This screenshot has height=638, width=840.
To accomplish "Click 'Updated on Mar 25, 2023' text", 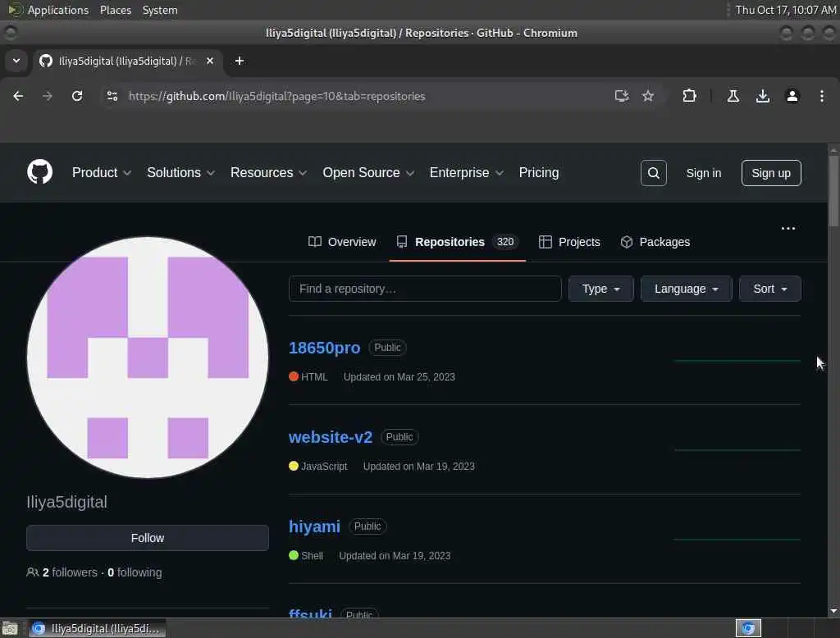I will pyautogui.click(x=399, y=377).
